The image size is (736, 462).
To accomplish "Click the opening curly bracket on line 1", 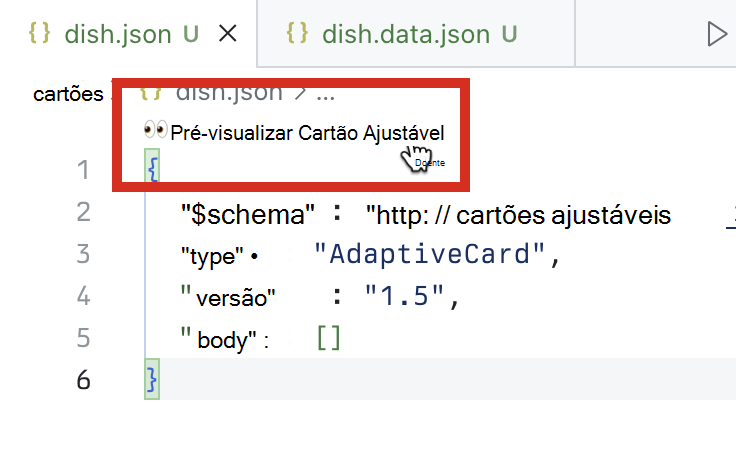I will coord(152,169).
